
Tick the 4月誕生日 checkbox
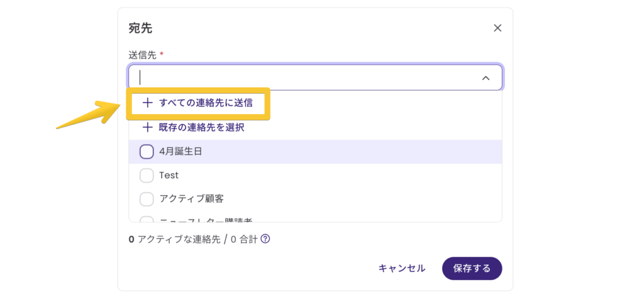click(x=147, y=152)
